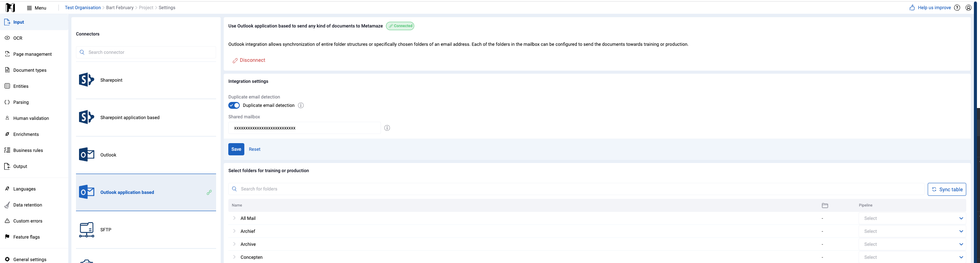Open the Pipeline dropdown for Concepten
This screenshot has height=263, width=980.
[912, 257]
